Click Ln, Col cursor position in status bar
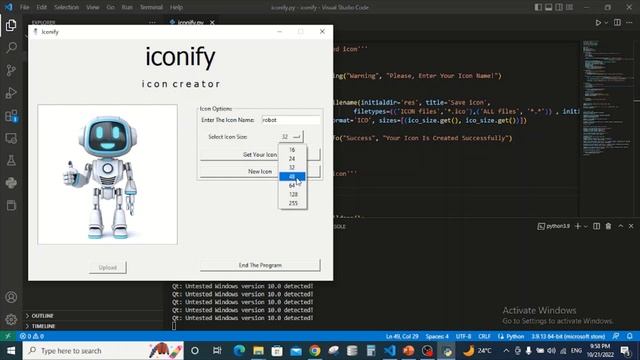Viewport: 640px width, 360px height. click(402, 336)
